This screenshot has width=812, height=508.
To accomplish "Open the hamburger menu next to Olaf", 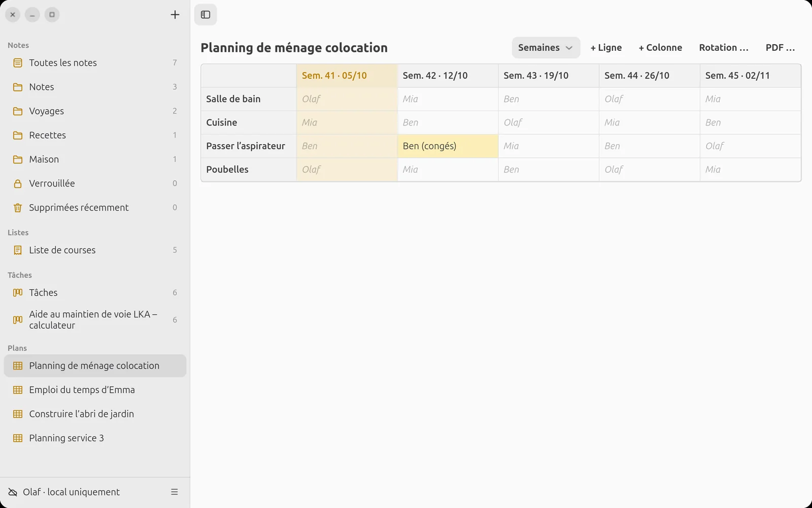I will coord(175,492).
